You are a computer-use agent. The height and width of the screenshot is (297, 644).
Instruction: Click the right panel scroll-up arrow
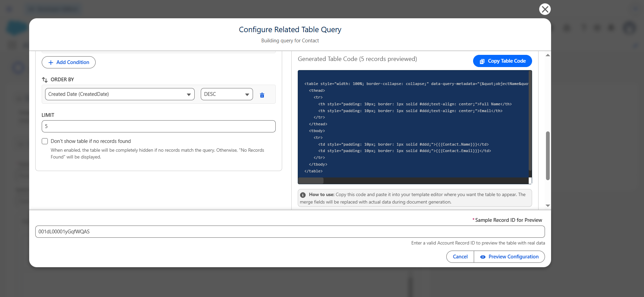point(548,55)
